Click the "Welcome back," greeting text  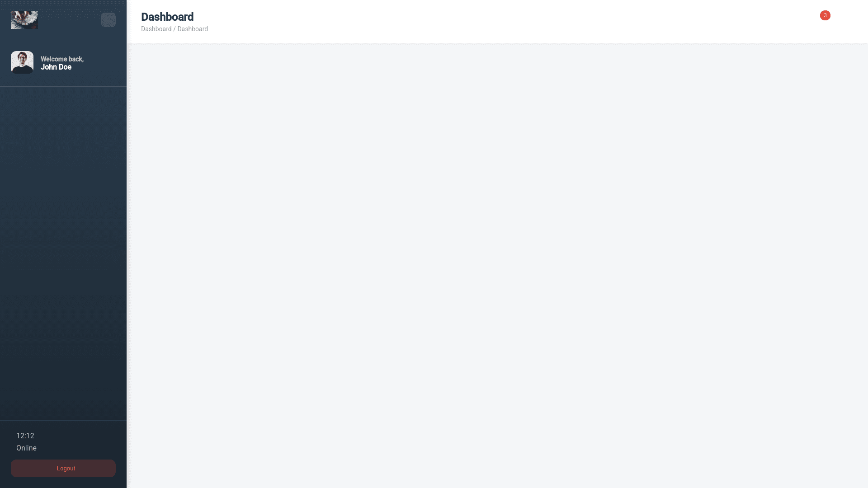pyautogui.click(x=62, y=59)
